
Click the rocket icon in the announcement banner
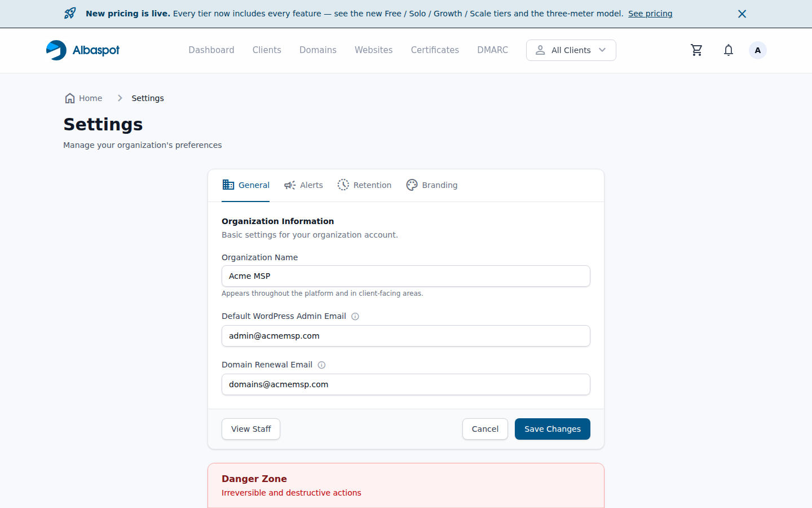70,14
